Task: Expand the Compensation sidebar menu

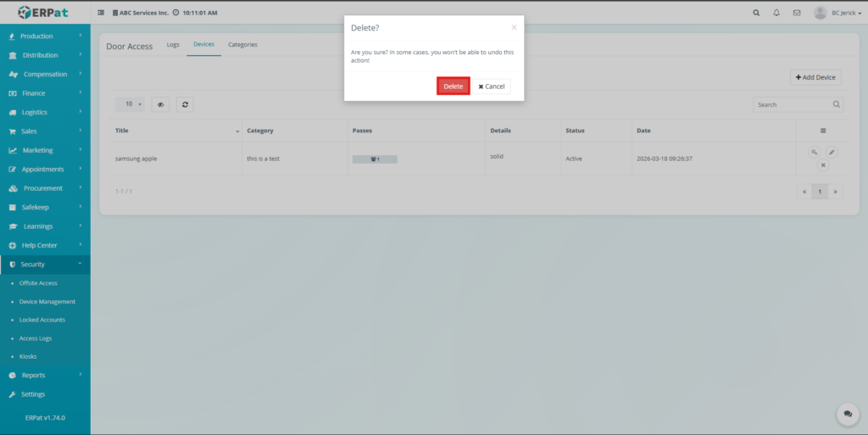Action: coord(46,74)
